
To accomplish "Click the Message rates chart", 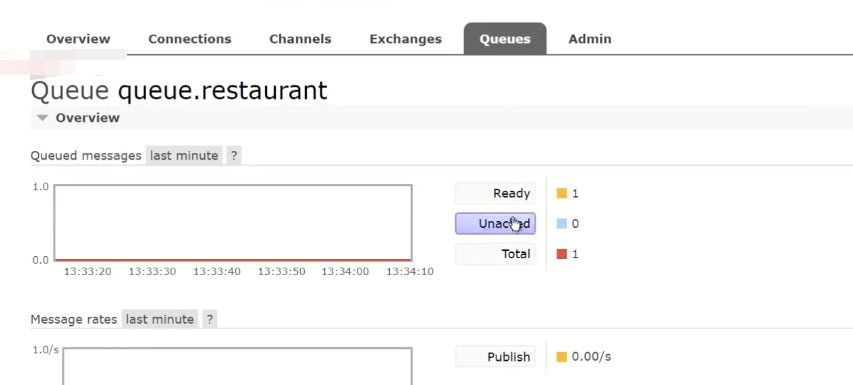I will [x=237, y=366].
